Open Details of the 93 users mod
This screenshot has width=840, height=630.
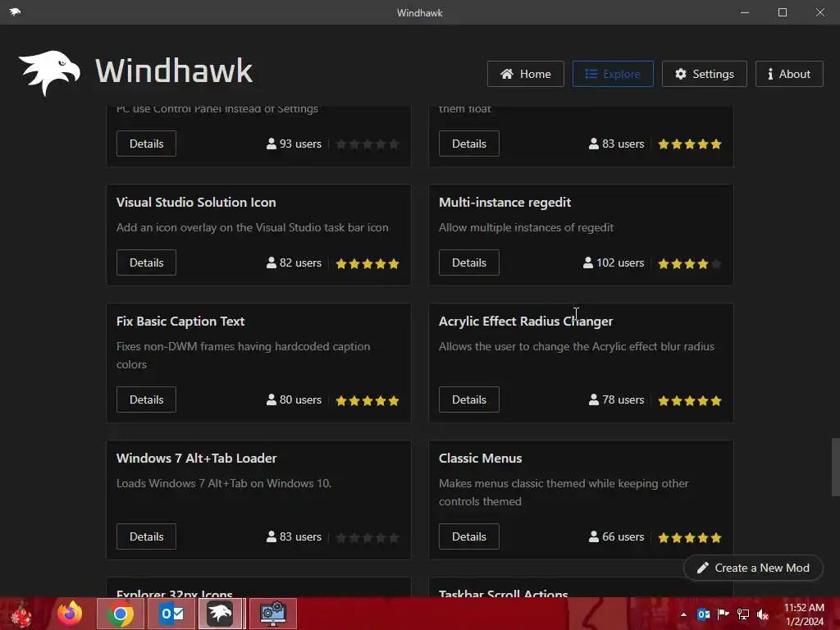(146, 144)
